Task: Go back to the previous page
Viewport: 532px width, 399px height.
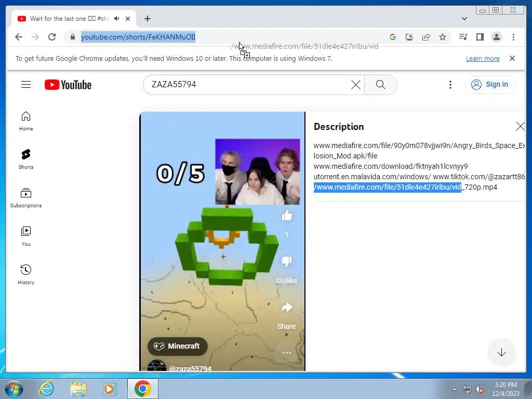Action: point(19,37)
